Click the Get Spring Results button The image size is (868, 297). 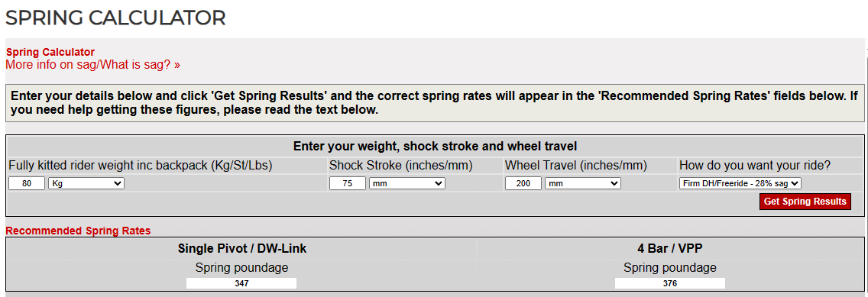tap(805, 202)
